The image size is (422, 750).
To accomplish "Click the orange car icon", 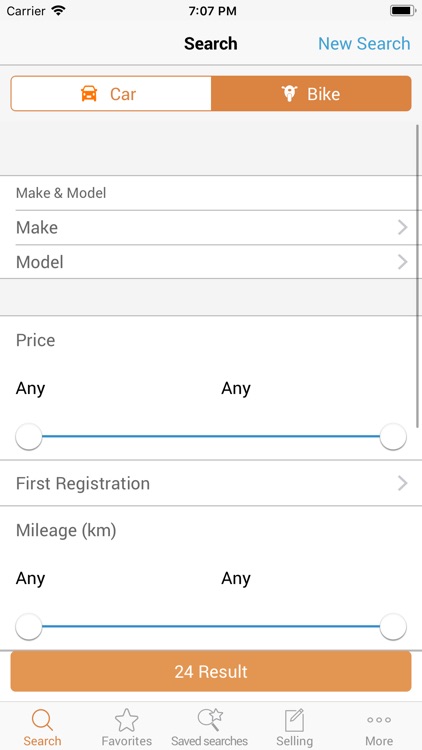I will [x=89, y=93].
